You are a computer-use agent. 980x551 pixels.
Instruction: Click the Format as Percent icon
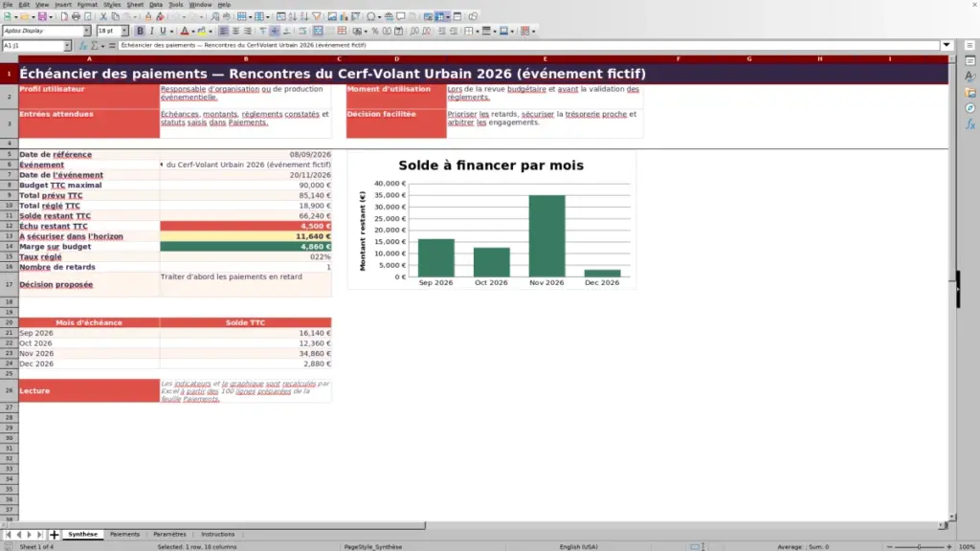(375, 32)
